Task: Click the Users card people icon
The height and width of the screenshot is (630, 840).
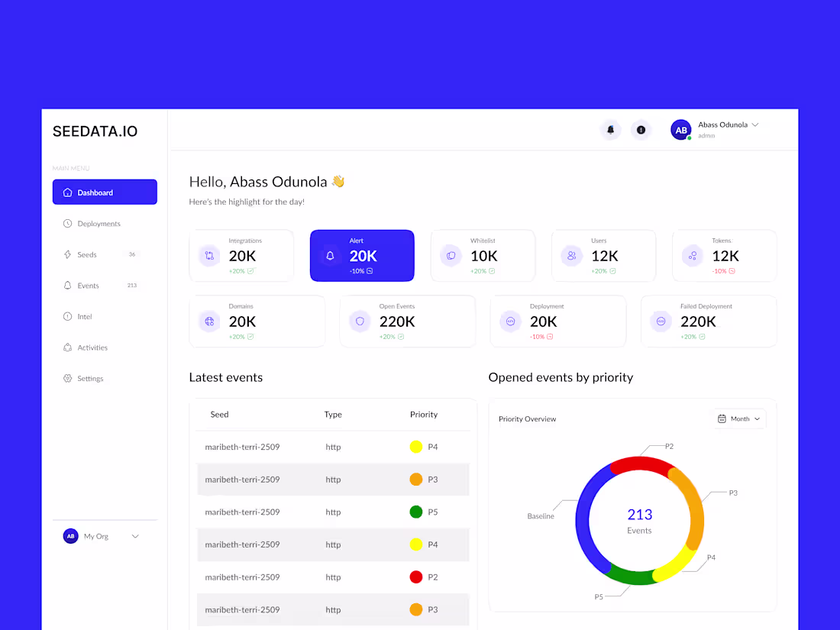Action: pyautogui.click(x=570, y=255)
